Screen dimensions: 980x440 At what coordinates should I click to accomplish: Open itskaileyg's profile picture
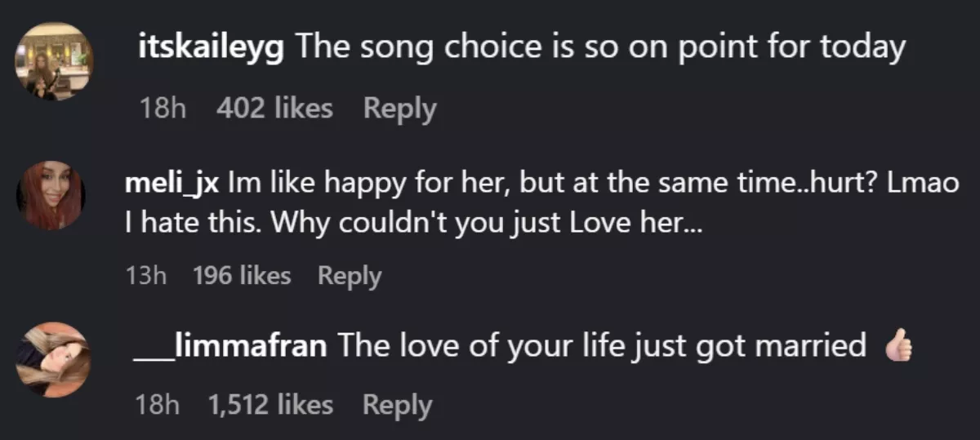(x=56, y=62)
